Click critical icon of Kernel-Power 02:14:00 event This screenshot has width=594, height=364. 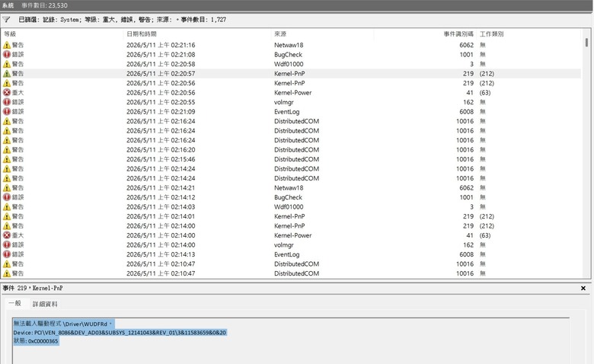pyautogui.click(x=7, y=235)
